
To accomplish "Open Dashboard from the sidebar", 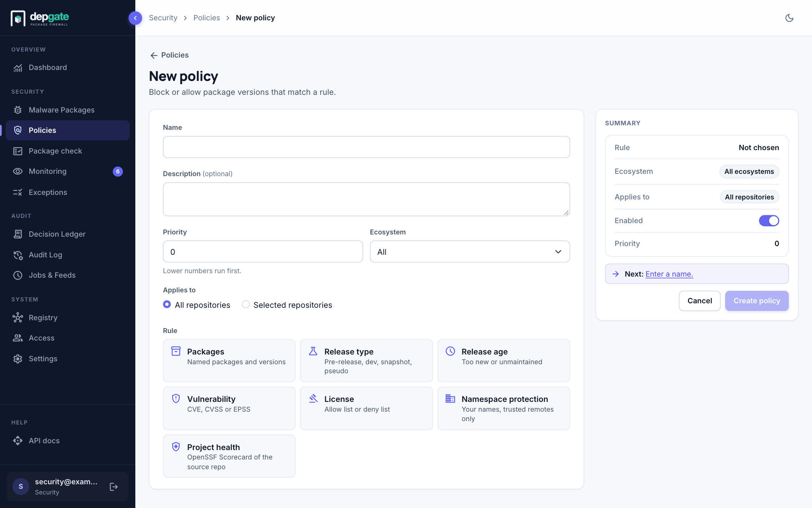I will 68,68.
